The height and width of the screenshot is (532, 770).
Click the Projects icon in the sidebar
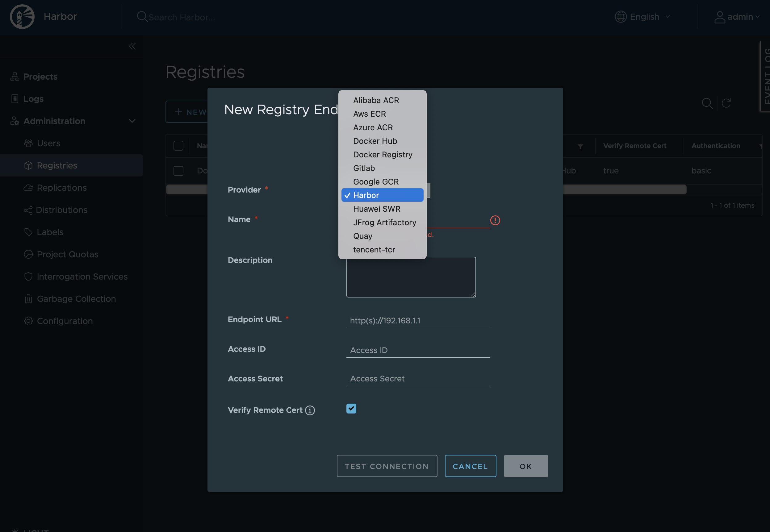pyautogui.click(x=15, y=76)
